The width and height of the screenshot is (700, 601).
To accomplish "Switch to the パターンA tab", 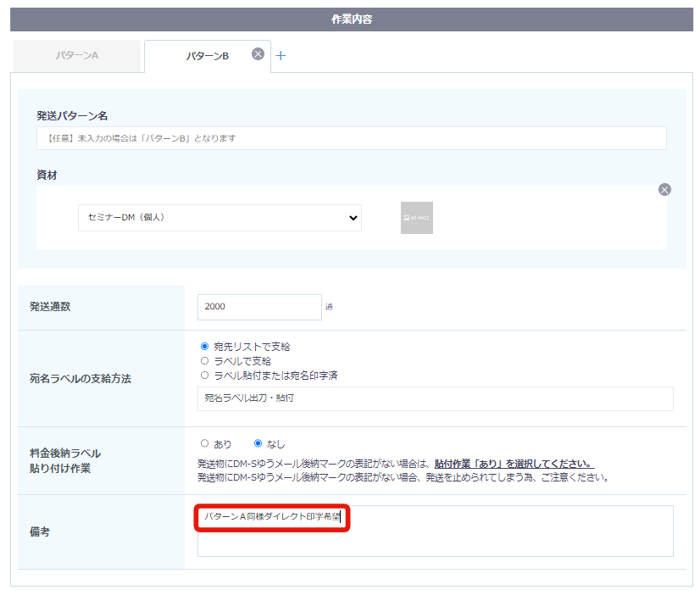I will 77,55.
